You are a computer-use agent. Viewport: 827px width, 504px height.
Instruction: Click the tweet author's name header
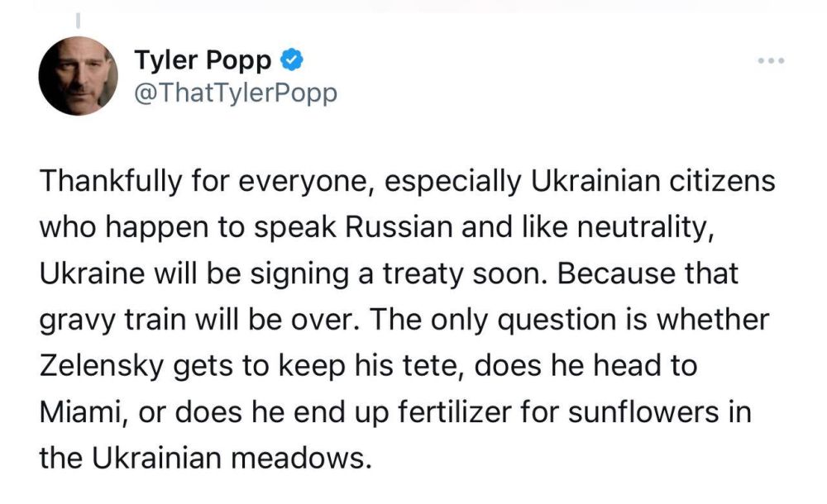point(203,59)
